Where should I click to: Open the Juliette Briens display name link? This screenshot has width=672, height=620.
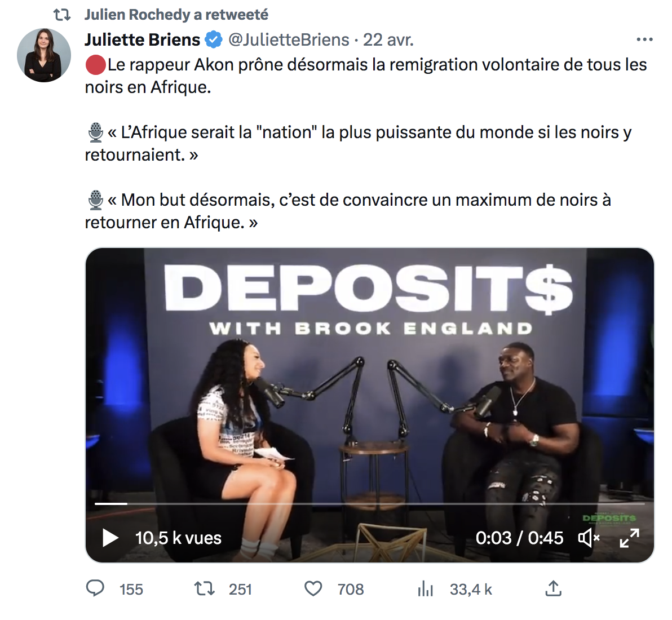(x=142, y=40)
